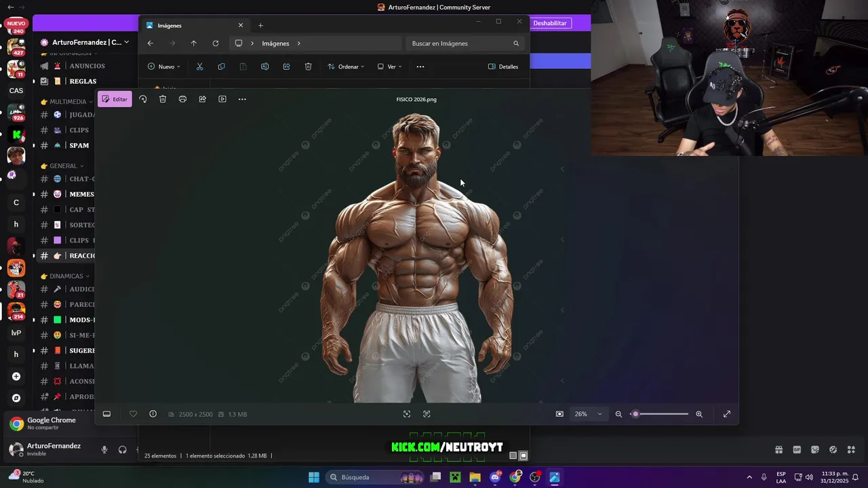Screen dimensions: 868x488
Task: Switch File Explorer to large thumbnails view
Action: click(524, 456)
